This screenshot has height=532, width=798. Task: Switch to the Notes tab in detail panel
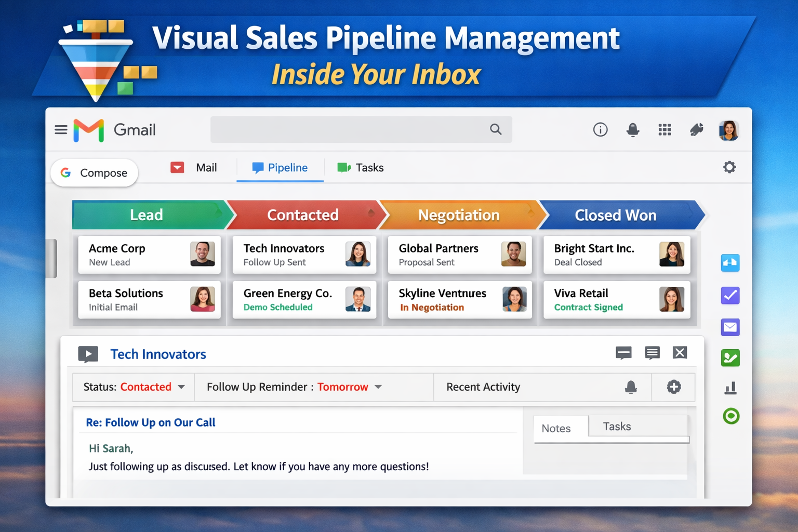tap(557, 428)
